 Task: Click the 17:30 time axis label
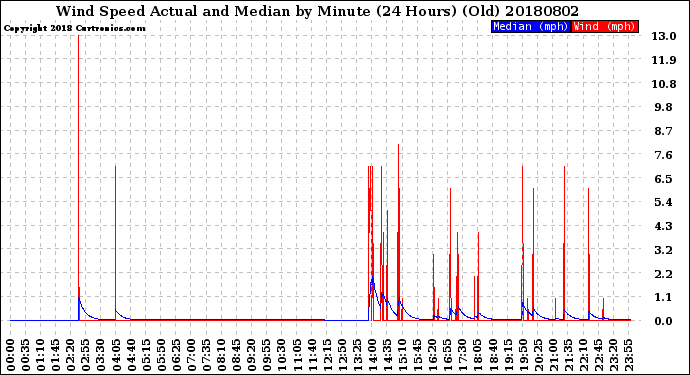[464, 355]
